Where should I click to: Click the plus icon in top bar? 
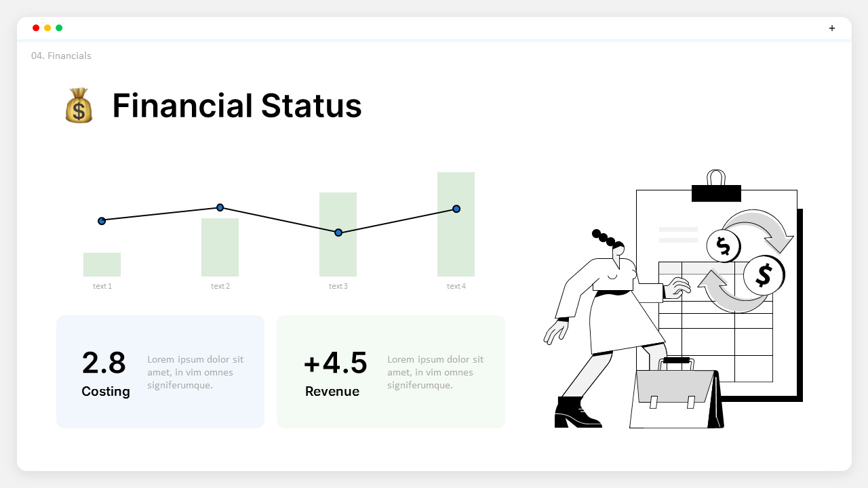coord(832,28)
